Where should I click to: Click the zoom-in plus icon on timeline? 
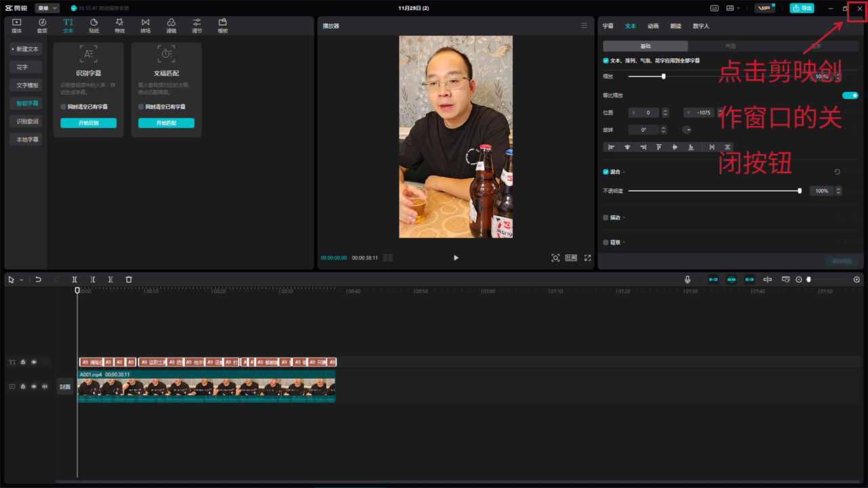click(856, 279)
